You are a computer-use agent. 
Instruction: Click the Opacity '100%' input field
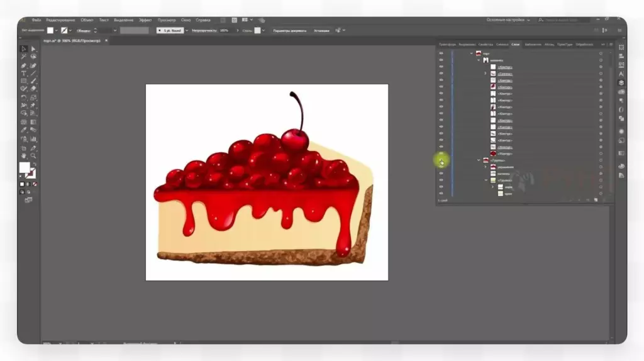[x=226, y=30]
